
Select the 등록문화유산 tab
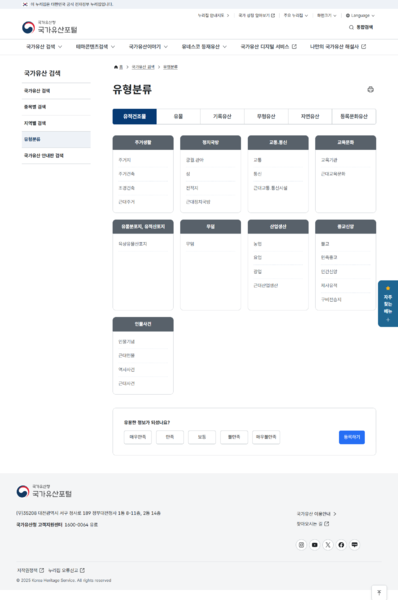point(354,116)
